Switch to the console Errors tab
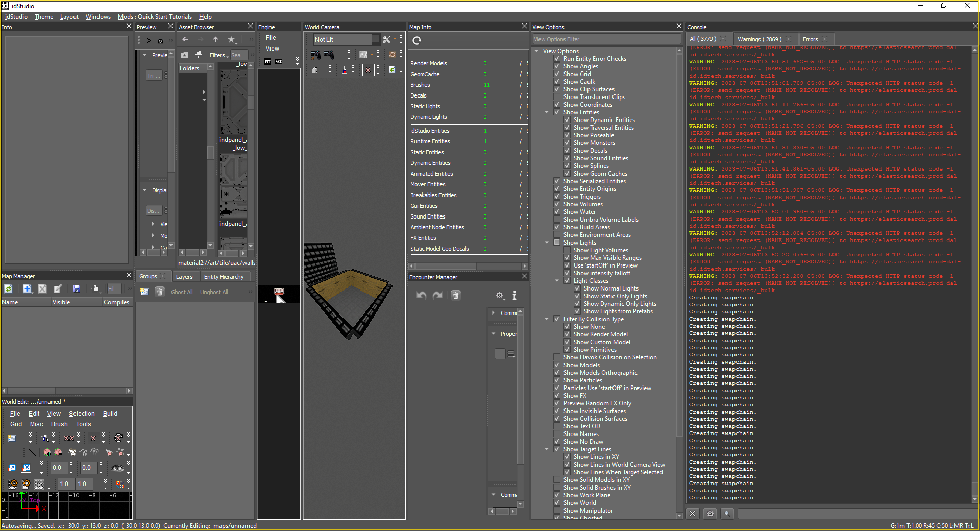 [x=810, y=39]
